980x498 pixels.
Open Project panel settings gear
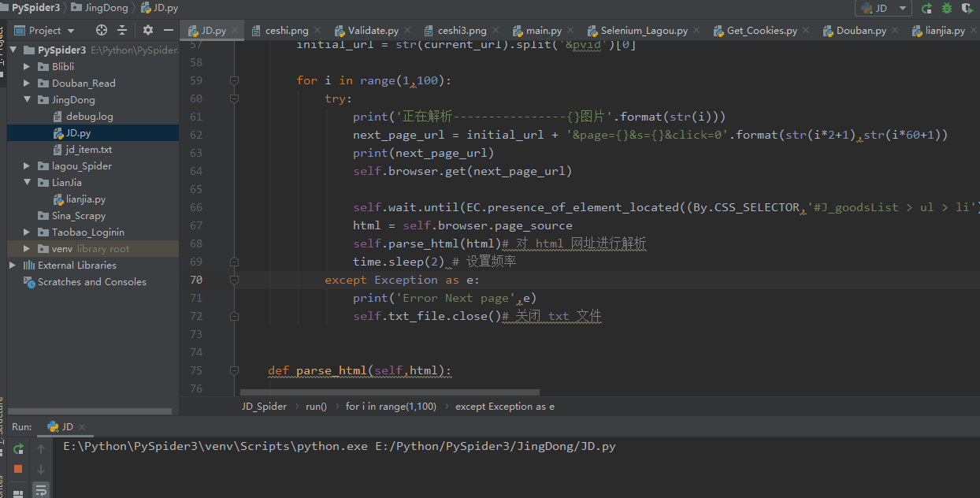point(148,30)
